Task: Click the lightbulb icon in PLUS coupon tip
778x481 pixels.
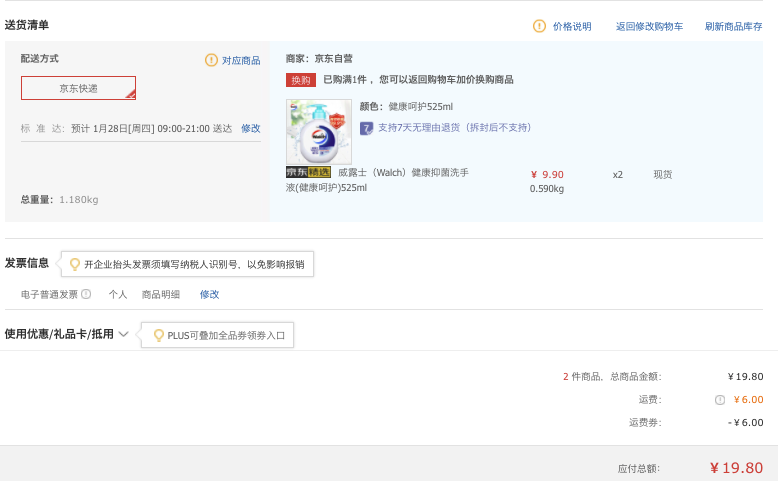Action: (159, 335)
